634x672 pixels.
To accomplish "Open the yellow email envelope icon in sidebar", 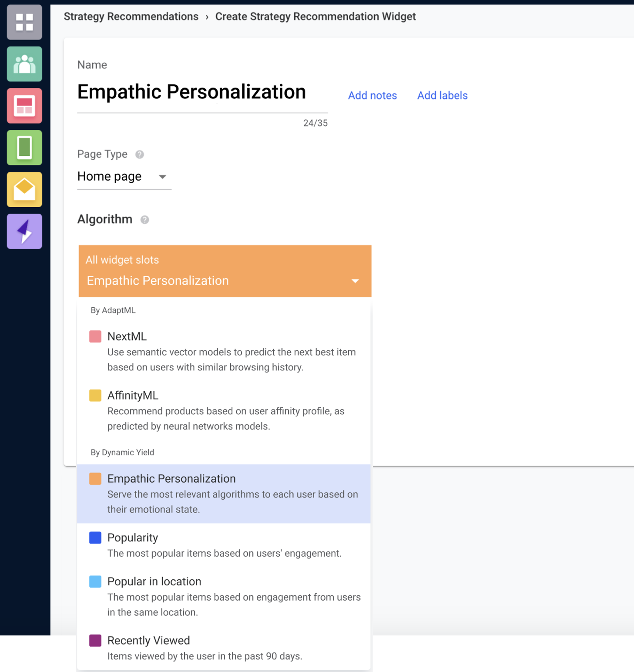I will 24,189.
